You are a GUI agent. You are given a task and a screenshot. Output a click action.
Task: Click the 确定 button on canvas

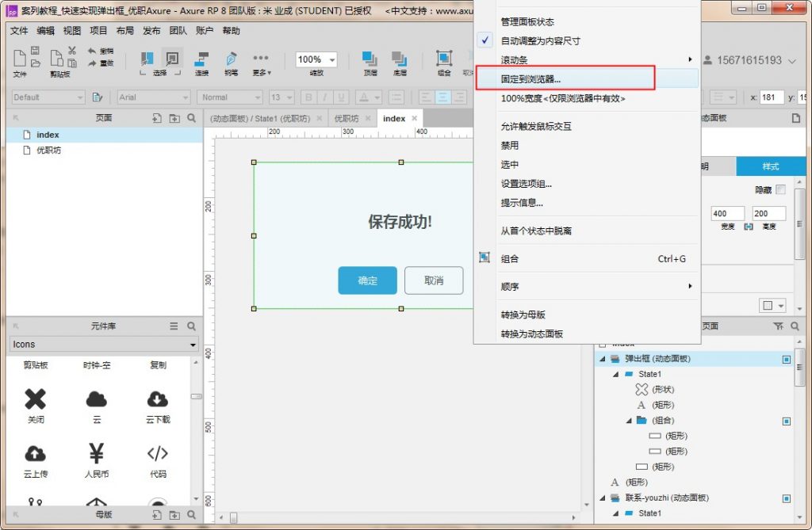pyautogui.click(x=367, y=280)
